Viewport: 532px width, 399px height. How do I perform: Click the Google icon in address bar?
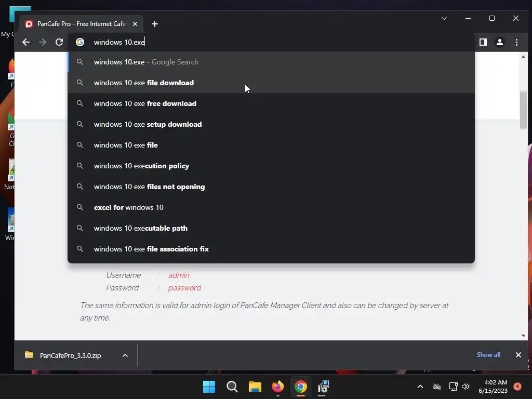(x=80, y=42)
